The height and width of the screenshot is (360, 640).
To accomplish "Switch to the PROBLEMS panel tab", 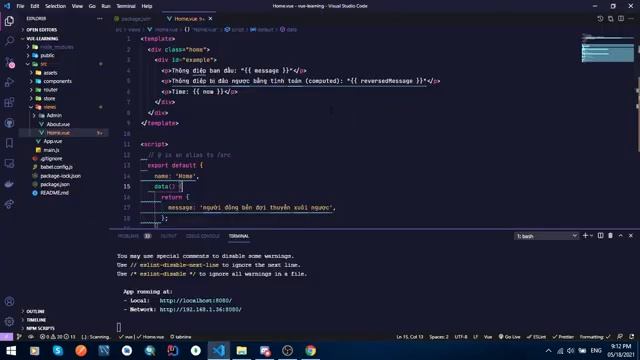I will coord(128,236).
